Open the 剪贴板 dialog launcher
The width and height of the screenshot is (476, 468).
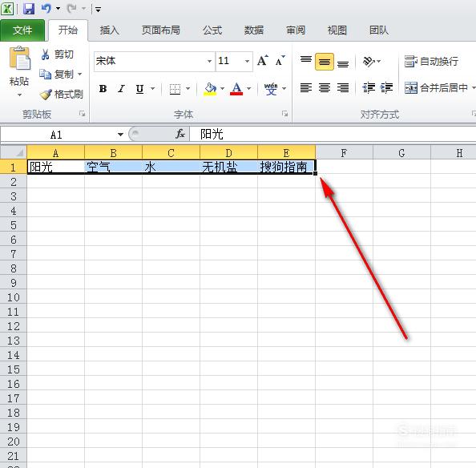pos(82,114)
